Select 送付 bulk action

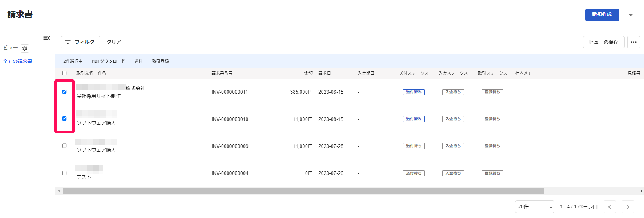[x=139, y=61]
